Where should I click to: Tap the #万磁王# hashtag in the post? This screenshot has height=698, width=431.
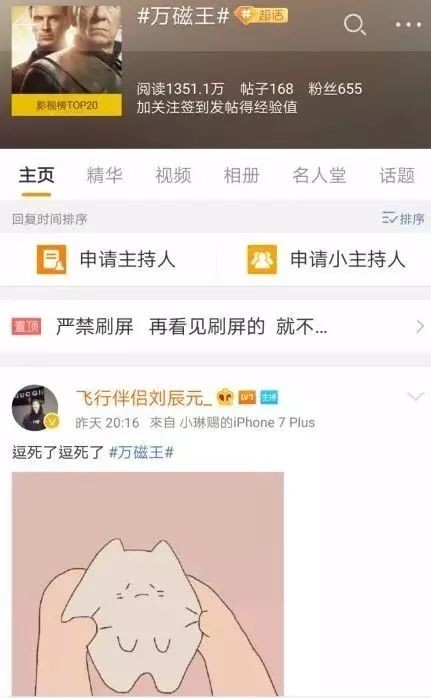click(141, 453)
